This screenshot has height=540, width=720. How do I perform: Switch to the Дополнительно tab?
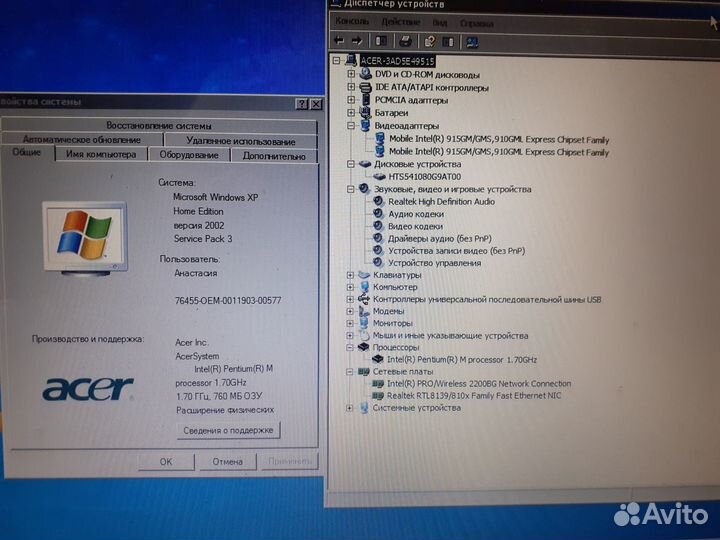[274, 156]
